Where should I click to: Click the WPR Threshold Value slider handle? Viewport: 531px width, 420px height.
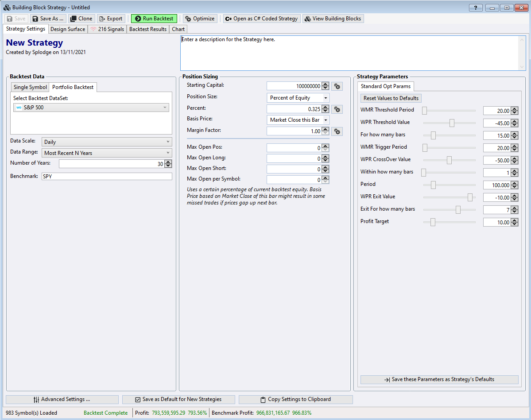point(452,123)
